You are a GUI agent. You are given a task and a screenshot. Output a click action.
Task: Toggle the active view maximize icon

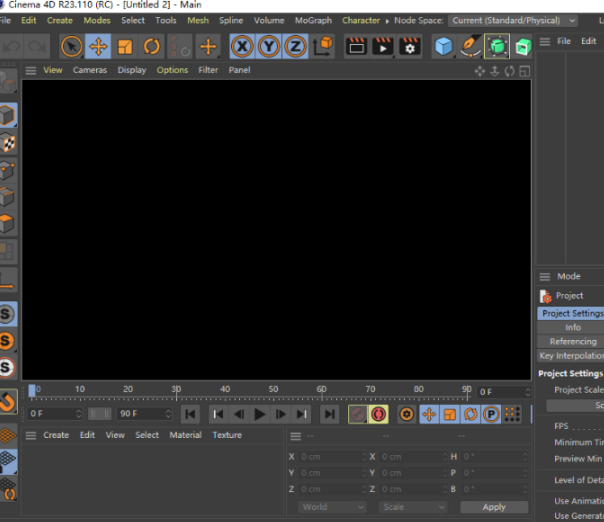pyautogui.click(x=525, y=71)
